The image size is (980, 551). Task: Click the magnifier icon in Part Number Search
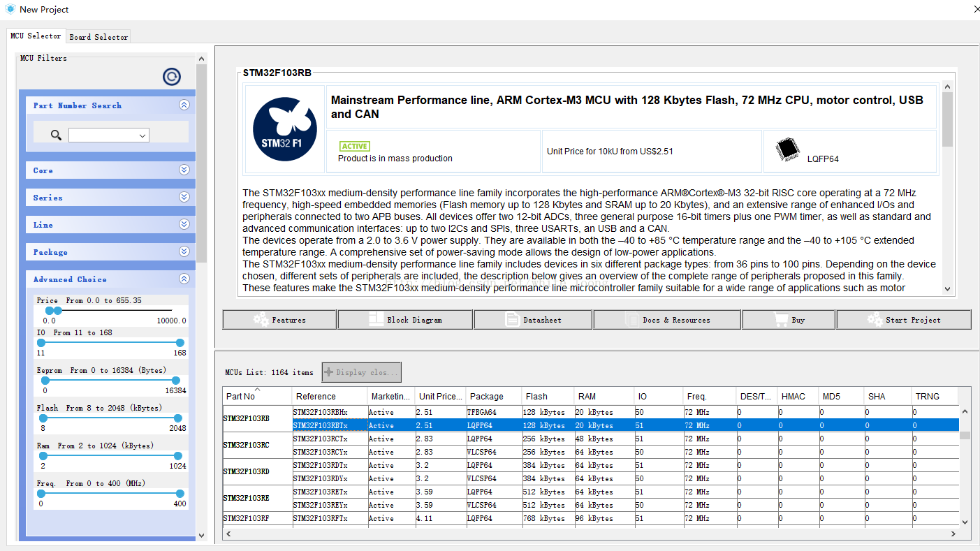[x=57, y=135]
